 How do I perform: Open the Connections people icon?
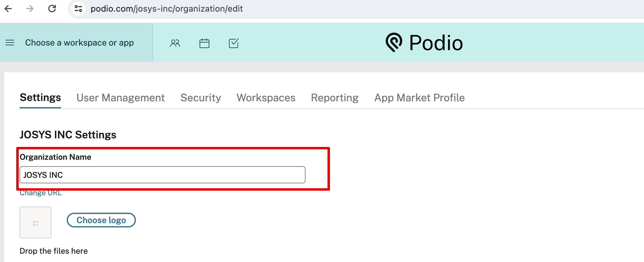[175, 43]
